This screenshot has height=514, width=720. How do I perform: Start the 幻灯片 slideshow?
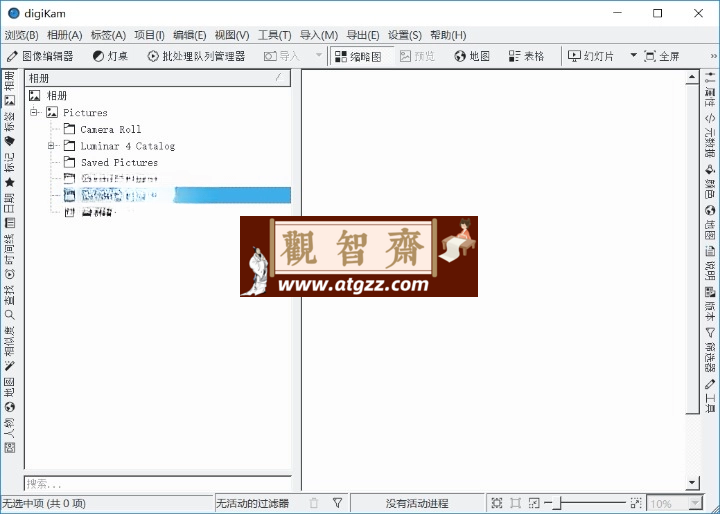click(x=591, y=56)
